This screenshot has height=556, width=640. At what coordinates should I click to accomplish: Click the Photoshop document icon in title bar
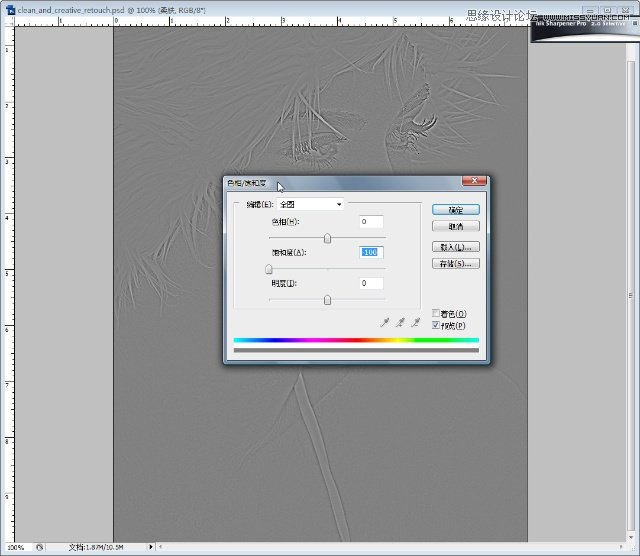pyautogui.click(x=10, y=10)
